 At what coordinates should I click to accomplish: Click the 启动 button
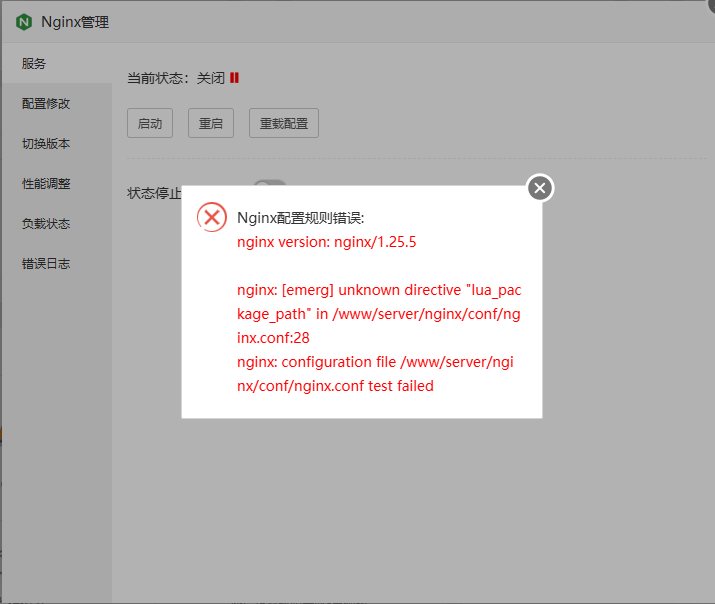click(150, 123)
